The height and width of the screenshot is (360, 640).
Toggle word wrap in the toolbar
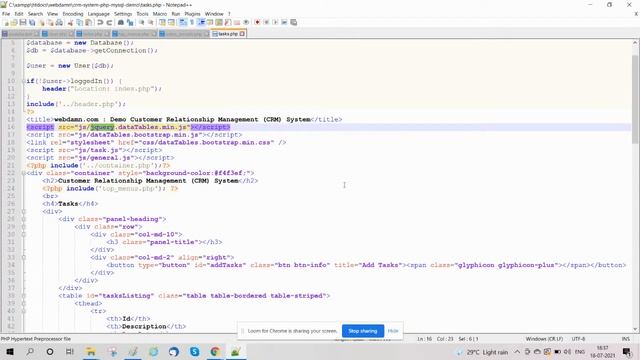183,22
